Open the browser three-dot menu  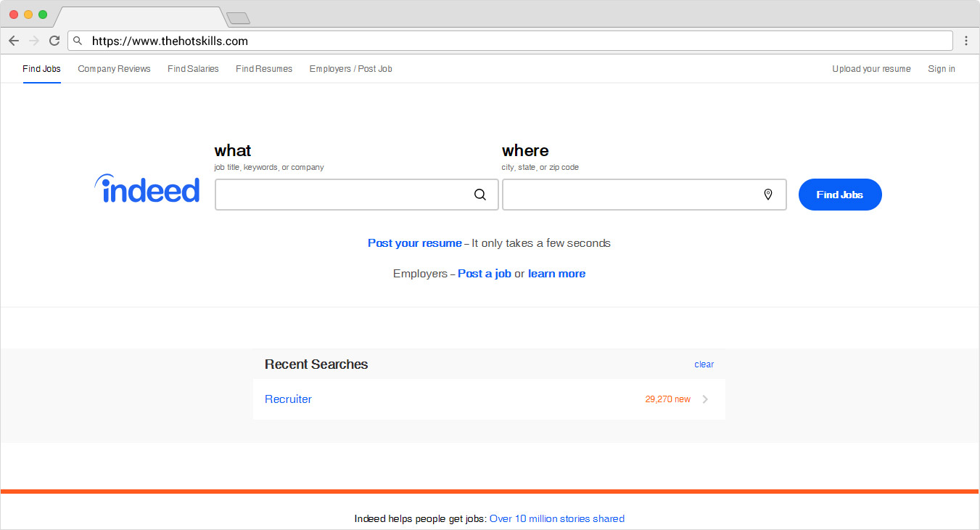(x=966, y=41)
